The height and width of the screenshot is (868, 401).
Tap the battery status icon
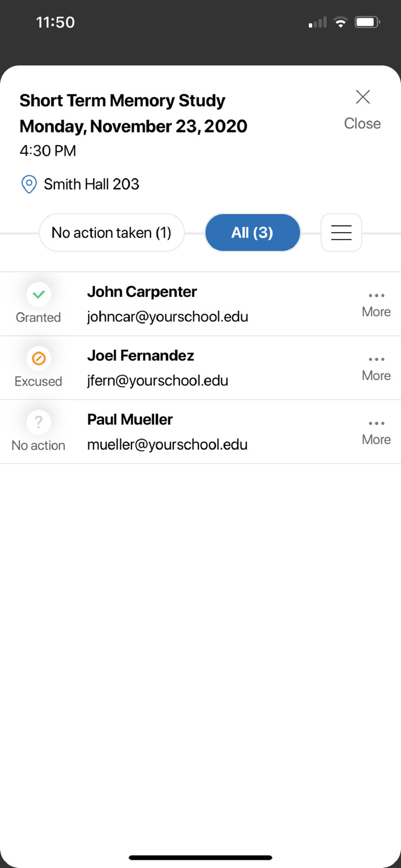[367, 23]
